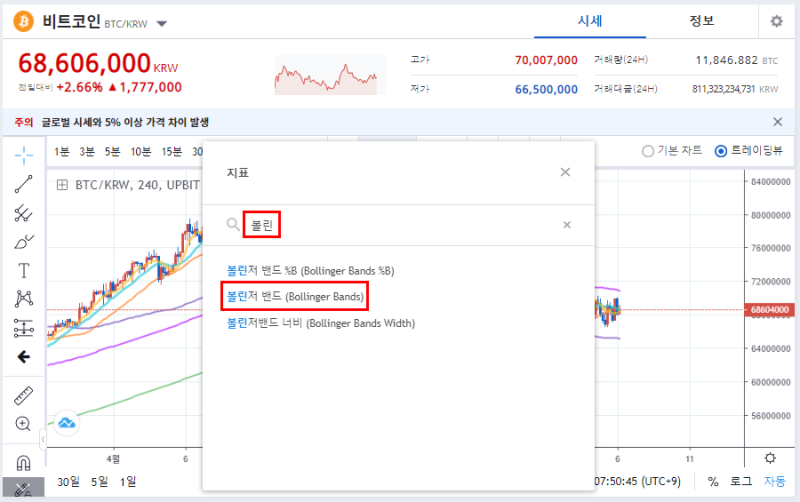Image resolution: width=800 pixels, height=502 pixels.
Task: Open settings gear at top right
Action: (x=776, y=21)
